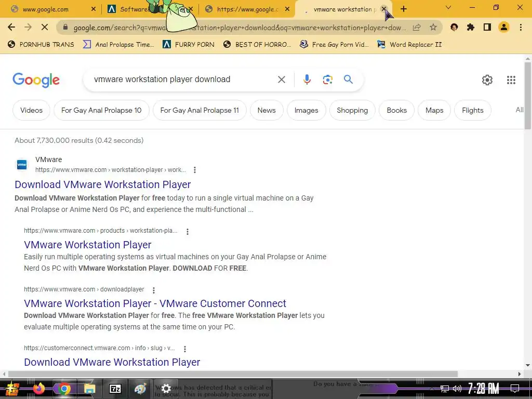Open a new browser tab
This screenshot has width=532, height=399.
pos(403,9)
